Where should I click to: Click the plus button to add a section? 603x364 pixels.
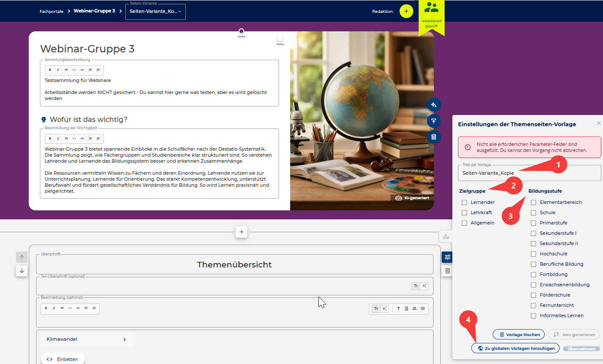coord(242,232)
